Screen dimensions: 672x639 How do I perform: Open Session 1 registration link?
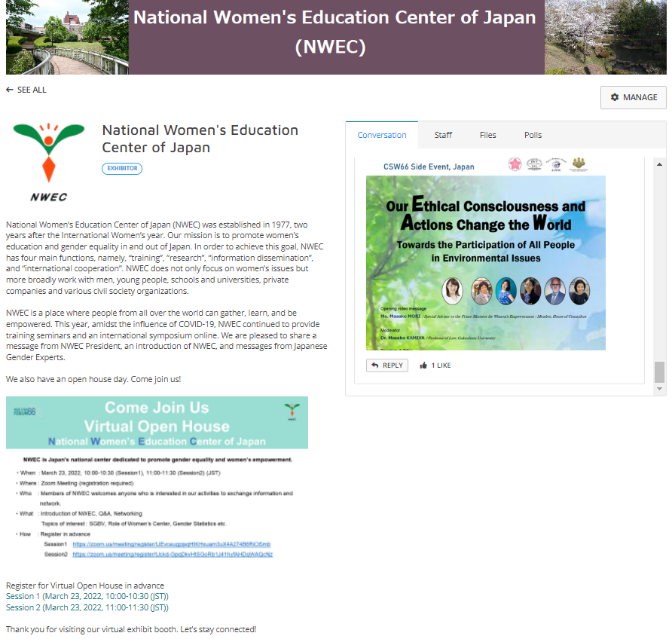87,596
